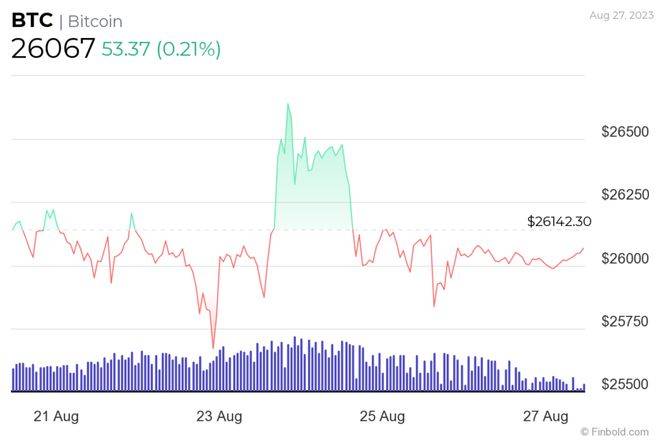Click the 23 Aug date axis label
Image resolution: width=660 pixels, height=441 pixels.
tap(219, 414)
